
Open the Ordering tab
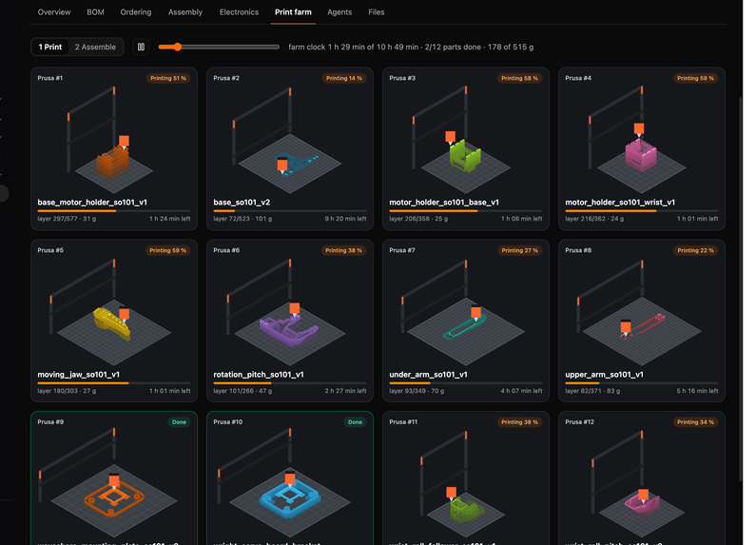[136, 12]
